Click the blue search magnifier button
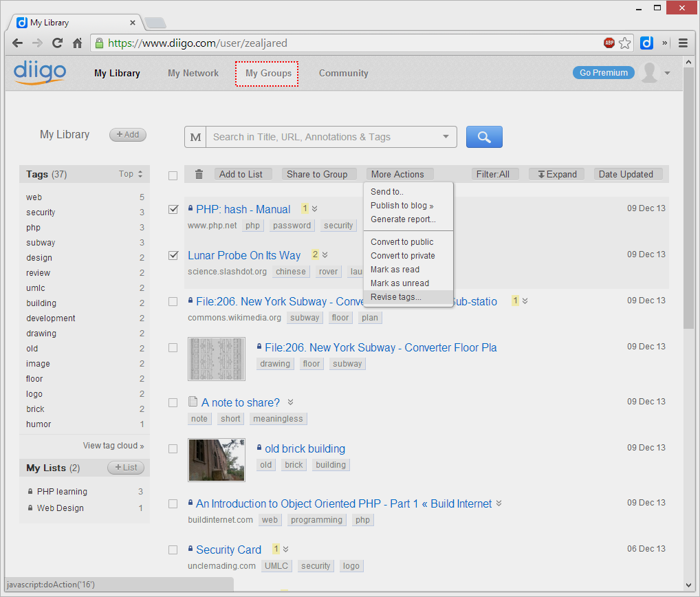Viewport: 700px width, 597px height. tap(484, 137)
